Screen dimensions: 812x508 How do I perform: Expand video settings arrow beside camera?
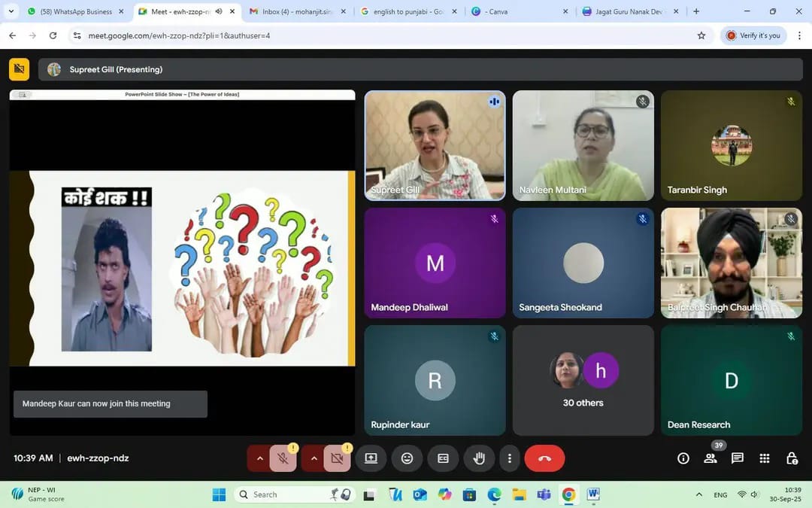pos(314,458)
